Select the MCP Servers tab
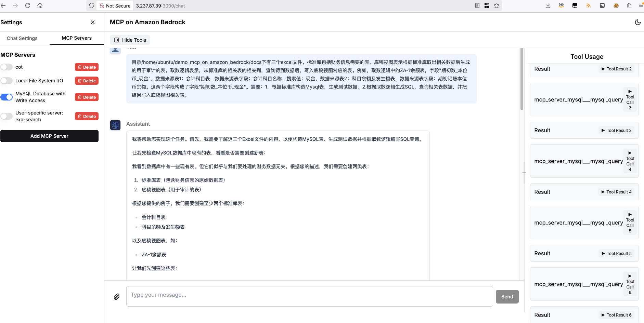Viewport: 644px width, 323px height. [77, 38]
